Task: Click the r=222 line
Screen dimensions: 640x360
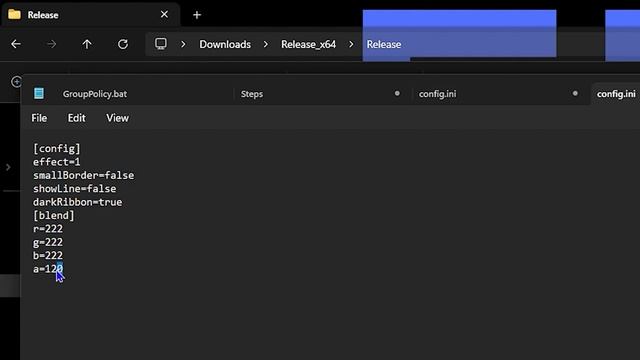Action: point(48,229)
